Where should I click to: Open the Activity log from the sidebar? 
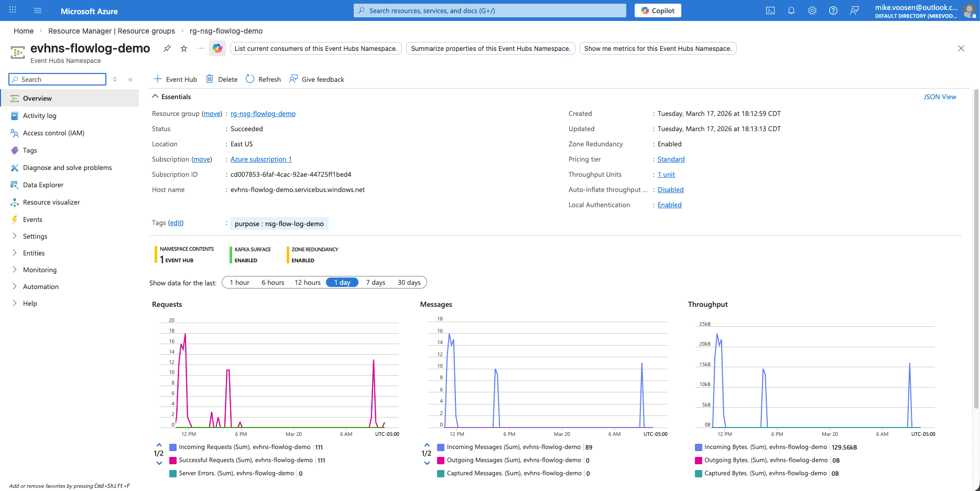pyautogui.click(x=39, y=115)
